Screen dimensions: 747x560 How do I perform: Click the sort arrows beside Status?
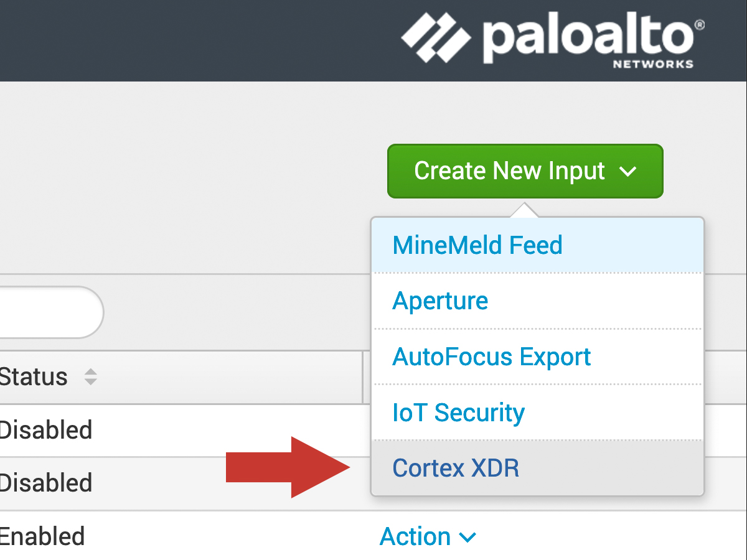click(x=91, y=376)
